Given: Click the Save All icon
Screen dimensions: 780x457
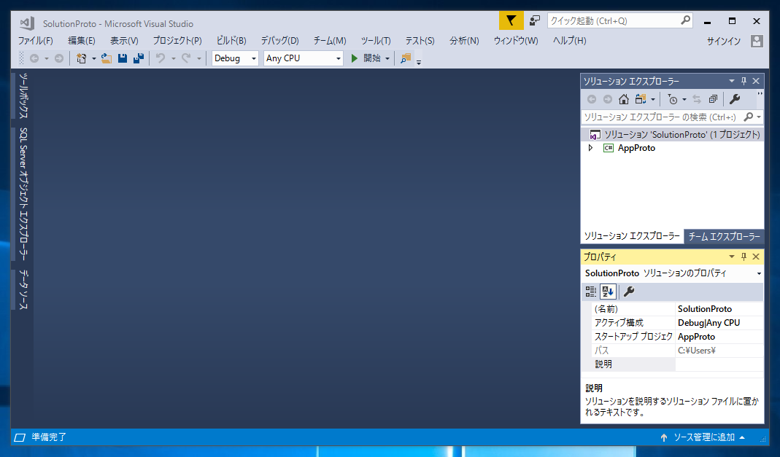Looking at the screenshot, I should coord(138,58).
